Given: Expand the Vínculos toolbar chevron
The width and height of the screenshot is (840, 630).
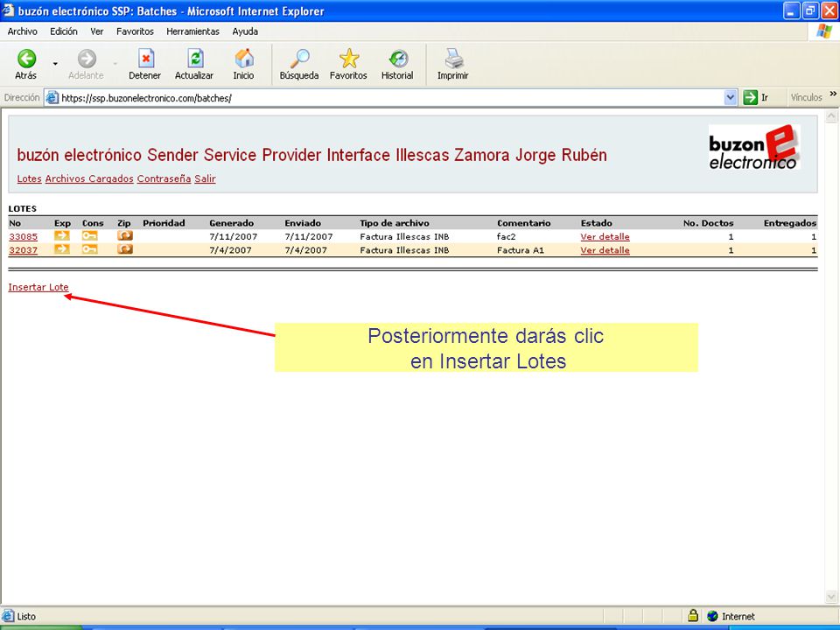Looking at the screenshot, I should point(833,94).
